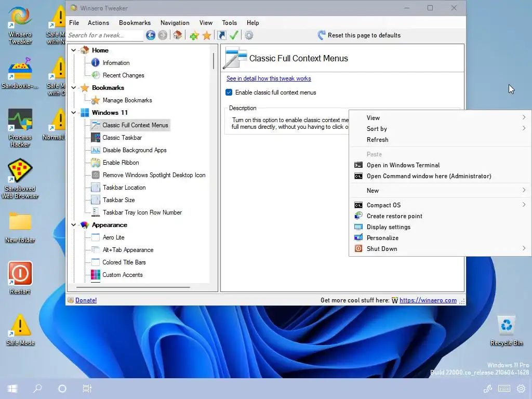Open the Bookmarks menu
Image resolution: width=532 pixels, height=399 pixels.
pyautogui.click(x=135, y=23)
